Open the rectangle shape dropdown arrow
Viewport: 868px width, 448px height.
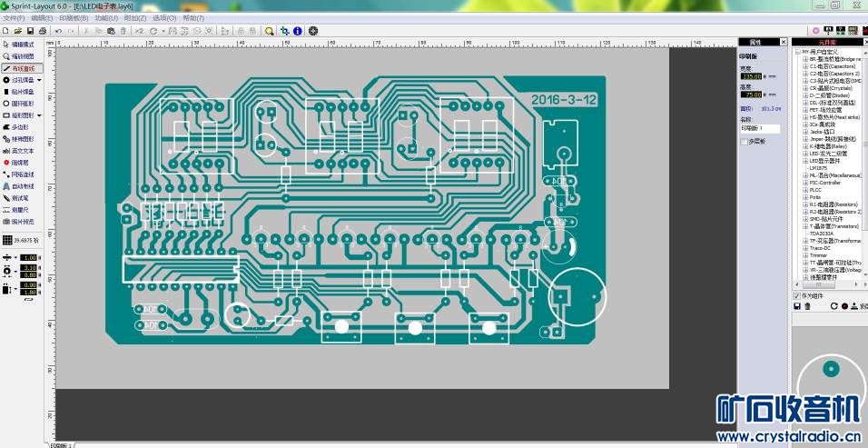40,115
